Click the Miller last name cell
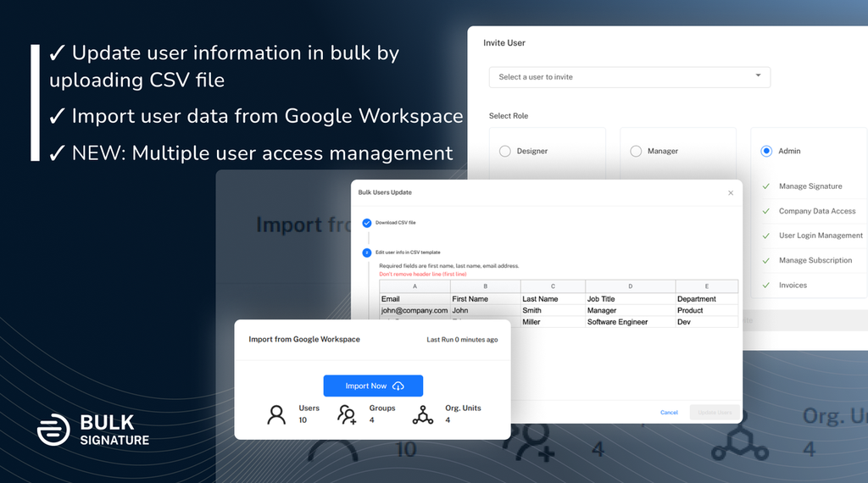 pos(553,322)
